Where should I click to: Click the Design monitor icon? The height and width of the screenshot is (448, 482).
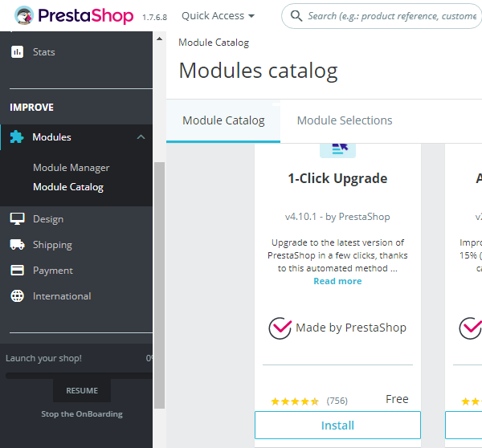point(17,219)
